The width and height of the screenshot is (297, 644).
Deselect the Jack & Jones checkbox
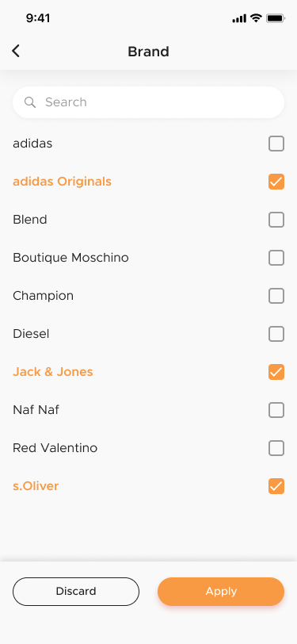(x=276, y=372)
